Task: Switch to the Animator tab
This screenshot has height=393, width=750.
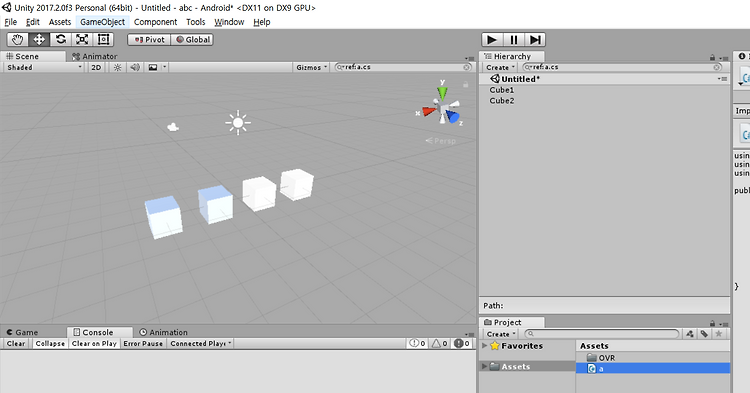Action: 94,56
